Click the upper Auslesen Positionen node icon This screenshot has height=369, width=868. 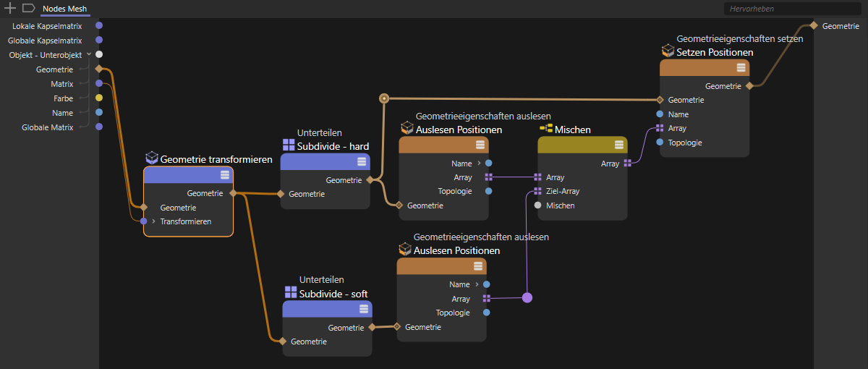407,129
